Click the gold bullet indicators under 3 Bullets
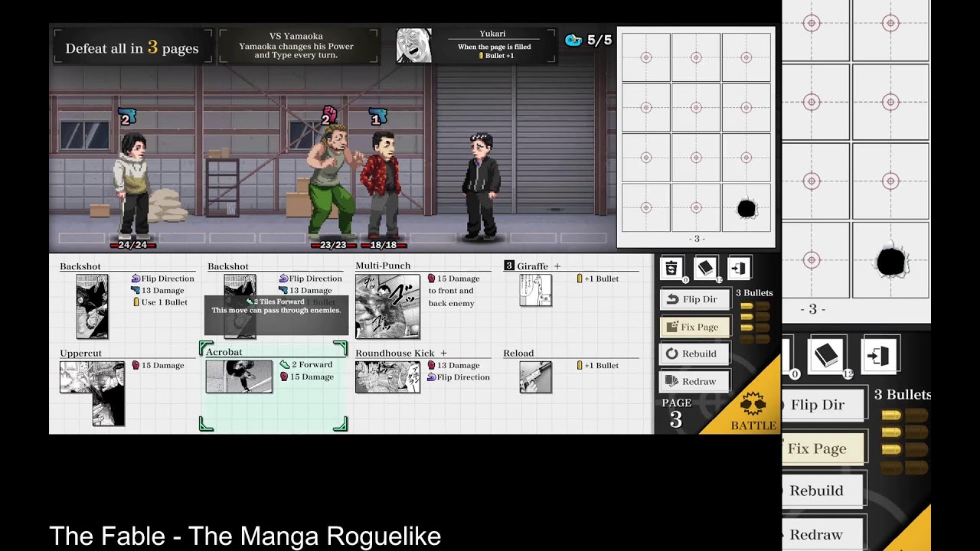The height and width of the screenshot is (551, 980). click(756, 322)
